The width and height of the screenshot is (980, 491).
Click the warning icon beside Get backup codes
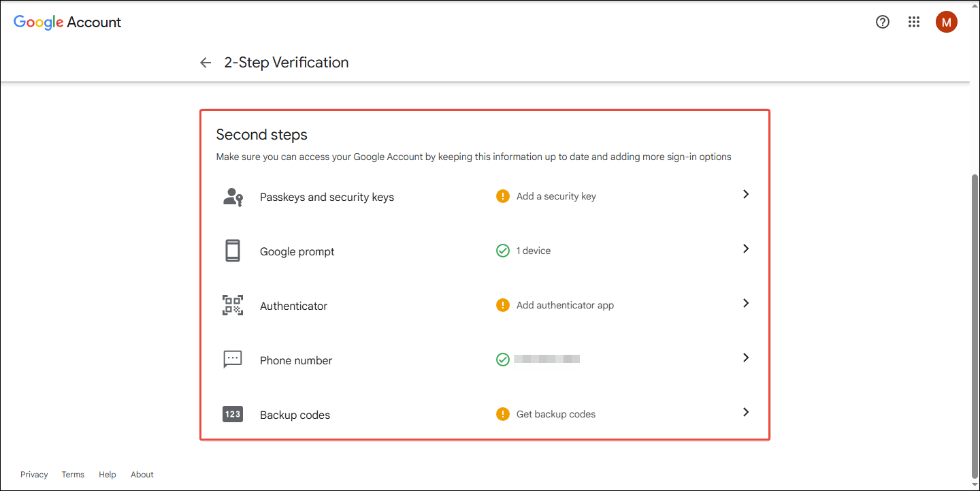(503, 414)
